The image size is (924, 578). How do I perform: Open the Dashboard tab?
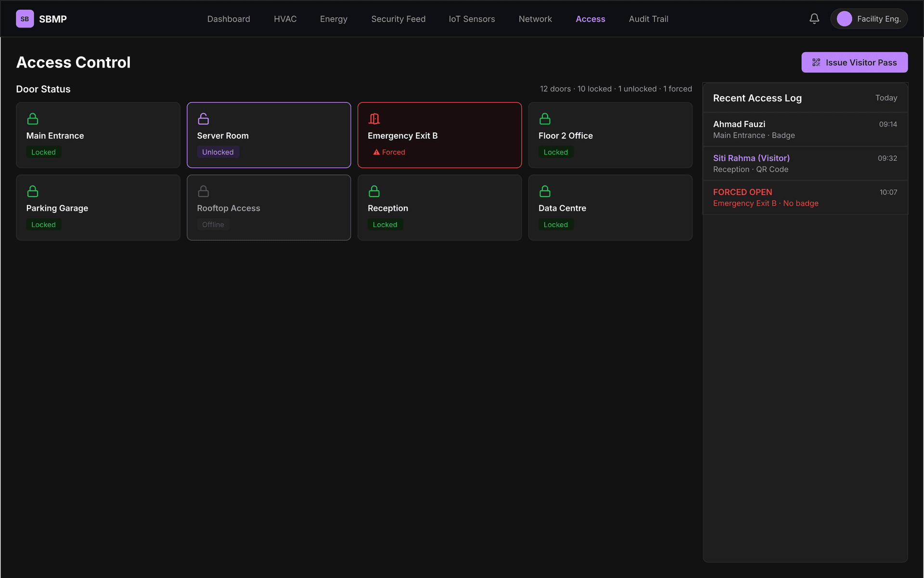[x=229, y=19]
